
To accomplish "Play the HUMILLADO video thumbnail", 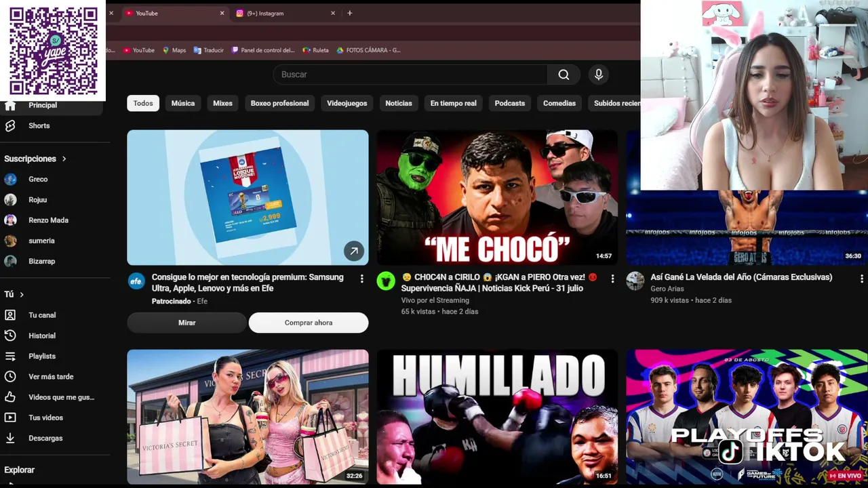I will [x=497, y=417].
